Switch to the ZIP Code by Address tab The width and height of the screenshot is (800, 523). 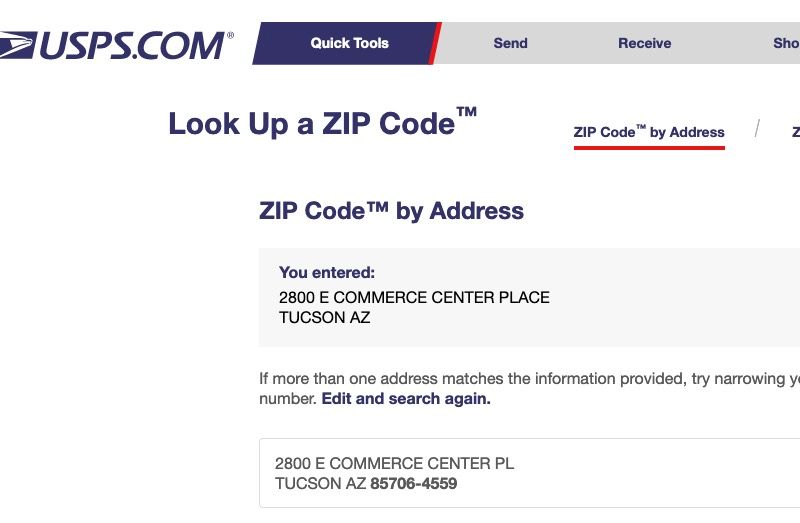649,132
